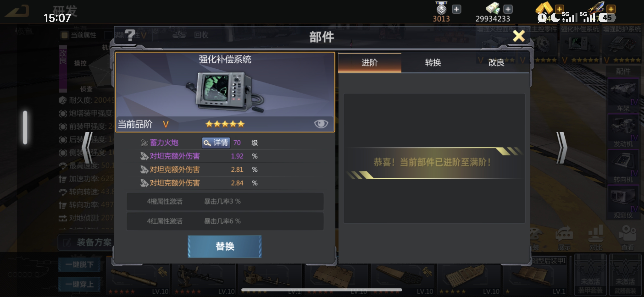Go to next component with right chevron

coord(562,148)
